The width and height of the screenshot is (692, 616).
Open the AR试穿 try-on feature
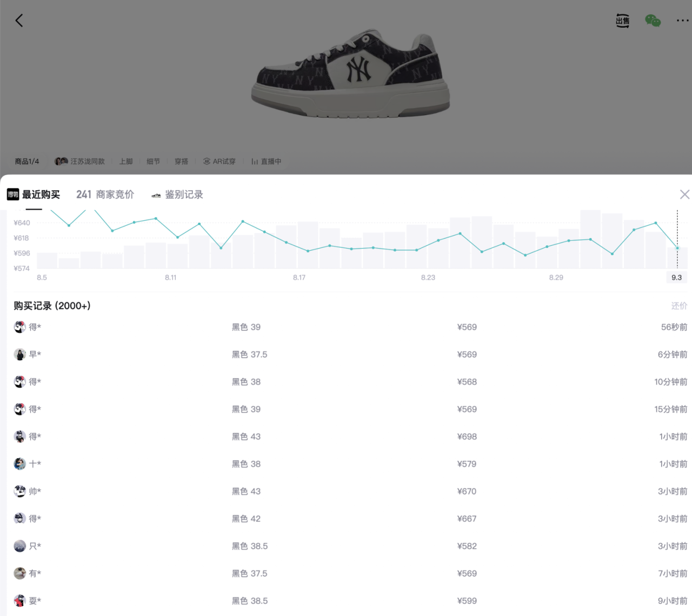point(219,162)
